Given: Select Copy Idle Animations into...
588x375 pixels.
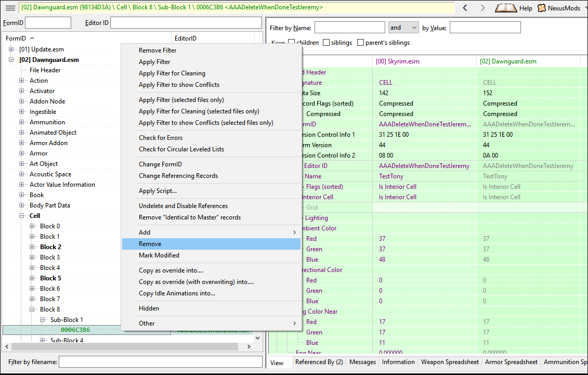Looking at the screenshot, I should click(212, 293).
